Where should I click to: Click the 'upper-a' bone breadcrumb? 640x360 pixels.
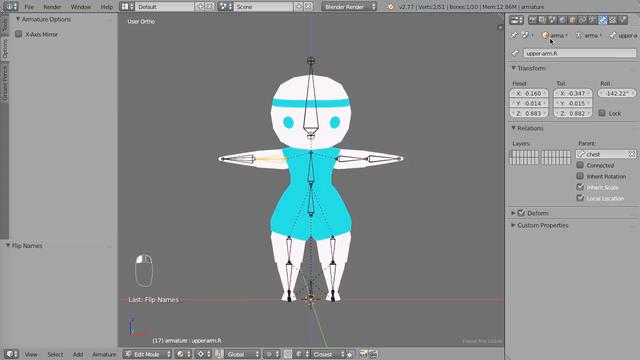623,36
